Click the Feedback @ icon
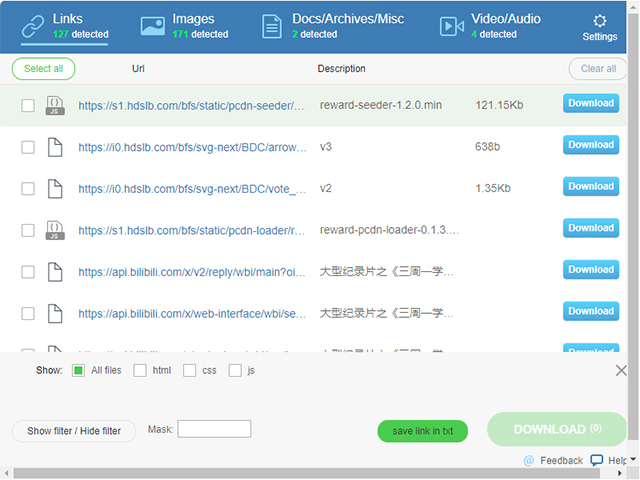 click(529, 460)
